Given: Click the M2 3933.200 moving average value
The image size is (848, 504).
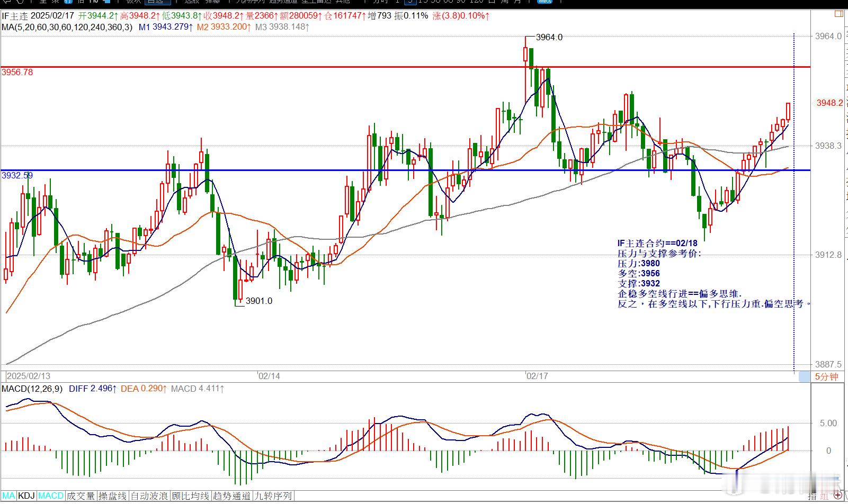Looking at the screenshot, I should point(224,26).
